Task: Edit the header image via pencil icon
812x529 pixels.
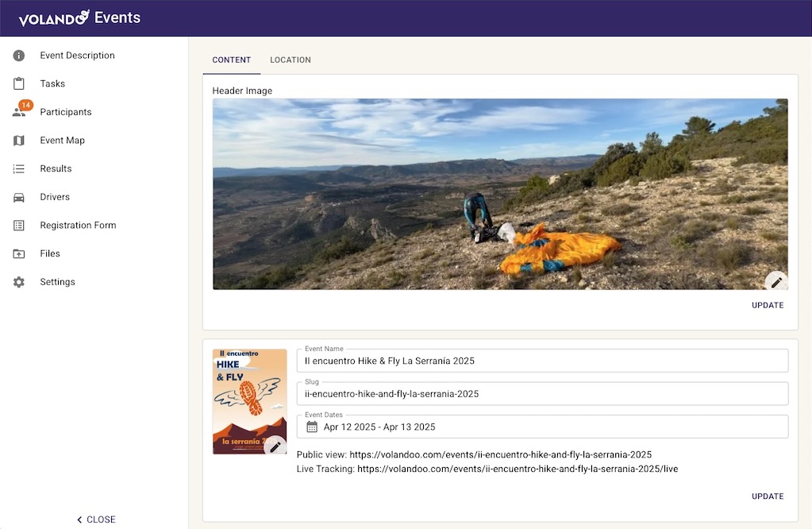Action: 775,281
